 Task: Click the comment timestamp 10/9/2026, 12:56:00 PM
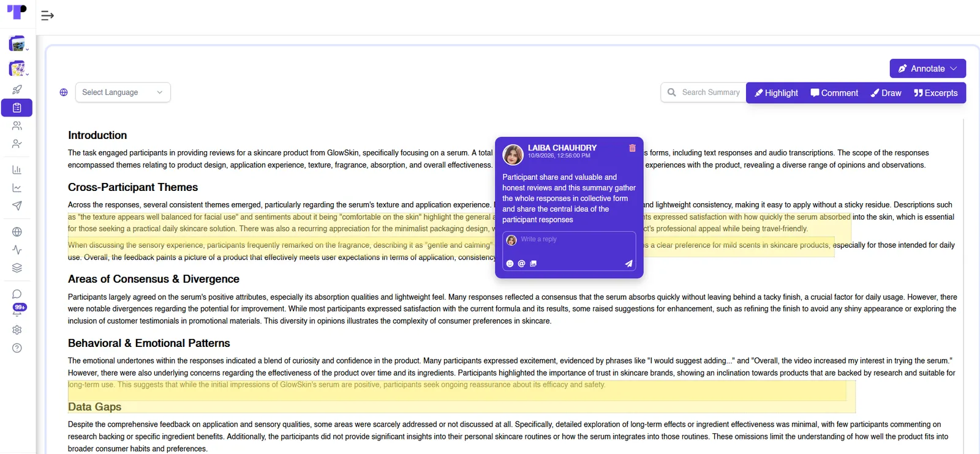pyautogui.click(x=559, y=156)
